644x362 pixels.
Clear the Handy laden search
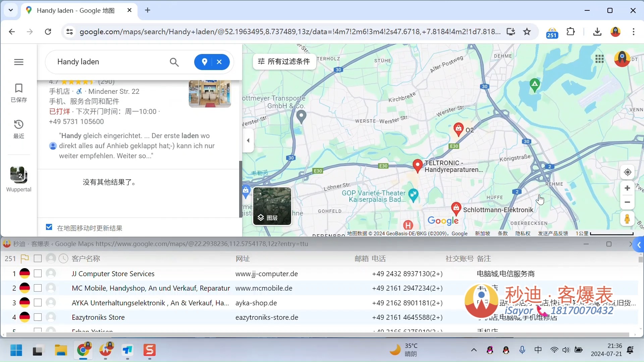tap(219, 62)
